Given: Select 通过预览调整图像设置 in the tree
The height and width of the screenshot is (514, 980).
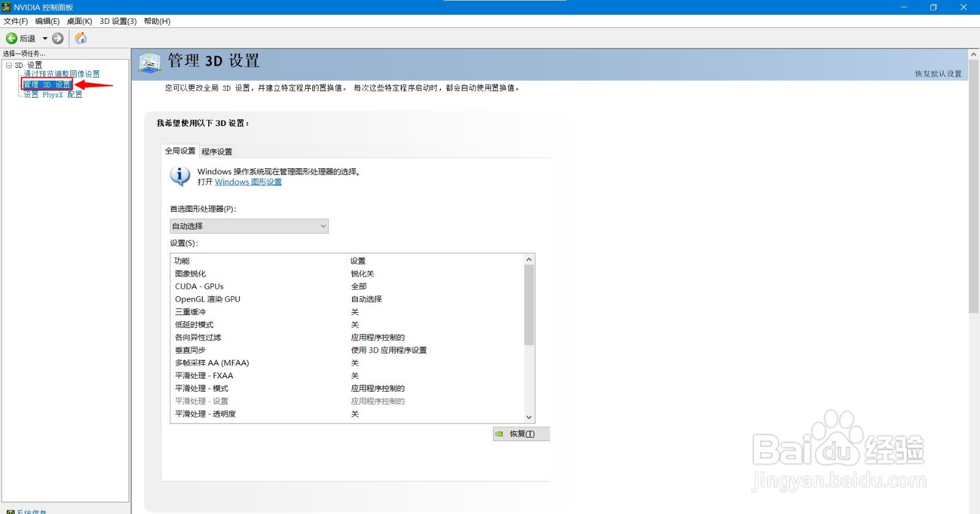Looking at the screenshot, I should click(x=61, y=74).
